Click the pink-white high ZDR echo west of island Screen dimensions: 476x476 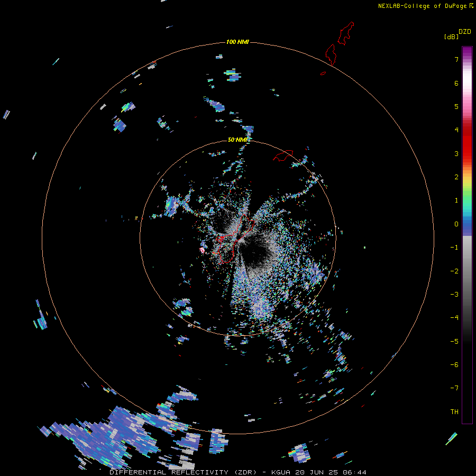click(202, 250)
